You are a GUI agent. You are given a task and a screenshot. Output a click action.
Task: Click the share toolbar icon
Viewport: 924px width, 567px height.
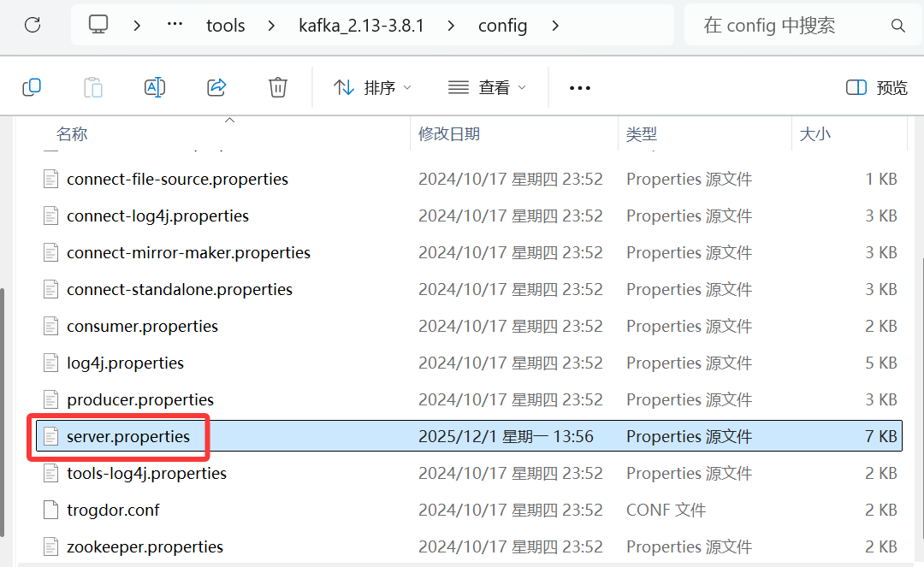point(216,87)
